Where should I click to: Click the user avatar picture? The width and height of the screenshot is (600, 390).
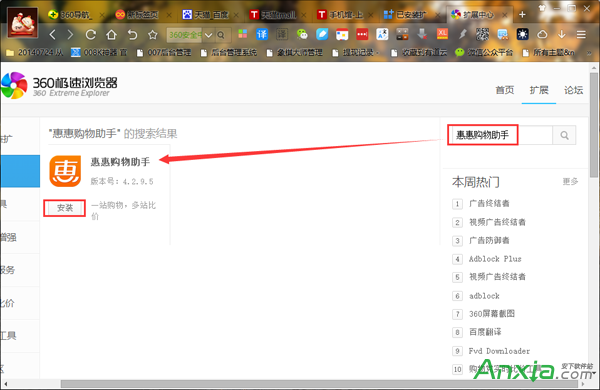(x=23, y=23)
